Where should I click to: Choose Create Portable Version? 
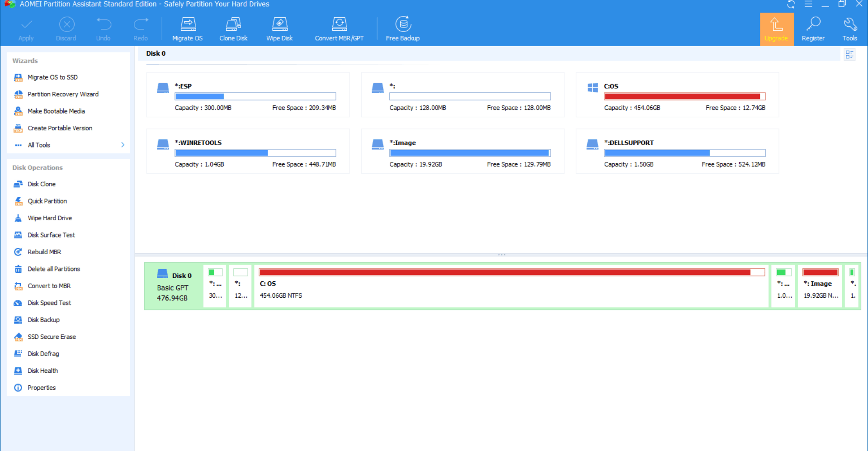pos(60,128)
